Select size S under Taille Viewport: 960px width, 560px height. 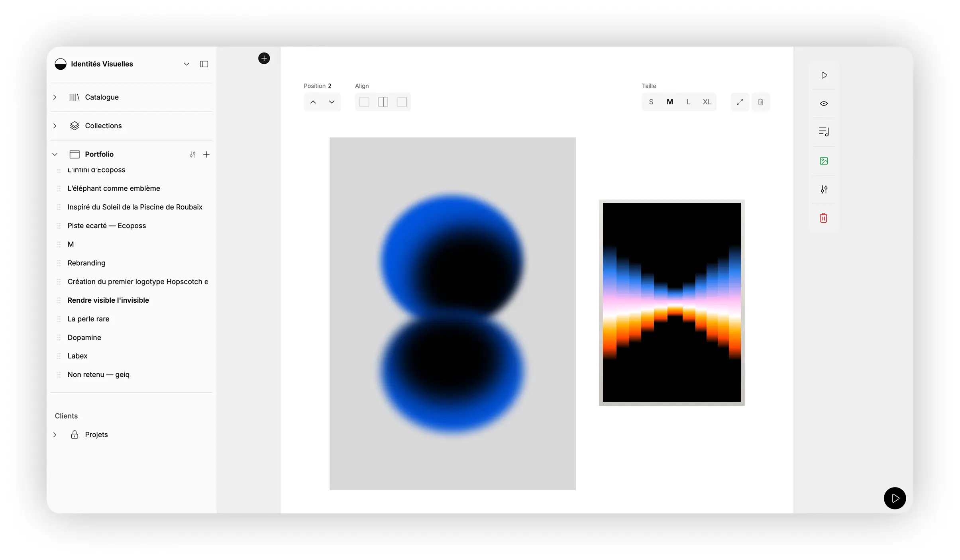click(651, 102)
